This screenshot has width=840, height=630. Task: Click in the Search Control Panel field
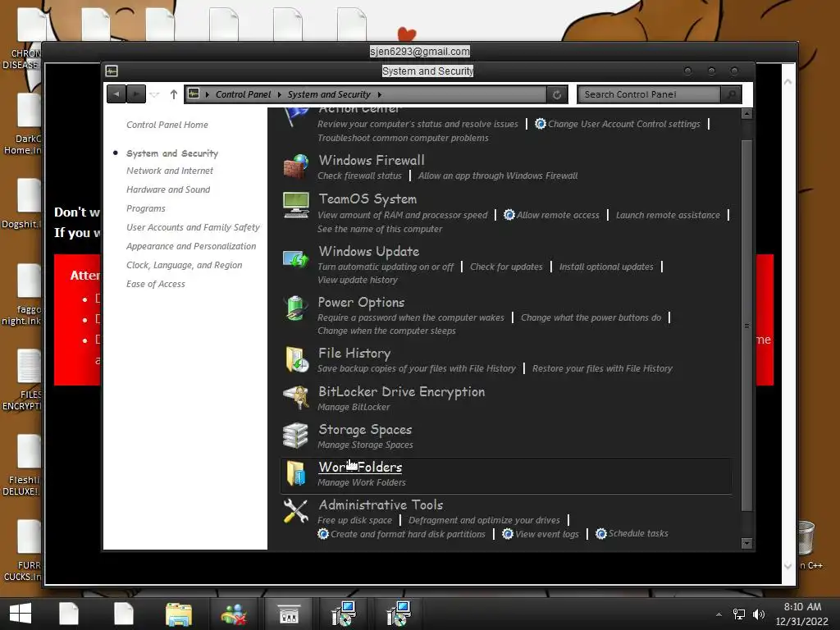(650, 95)
